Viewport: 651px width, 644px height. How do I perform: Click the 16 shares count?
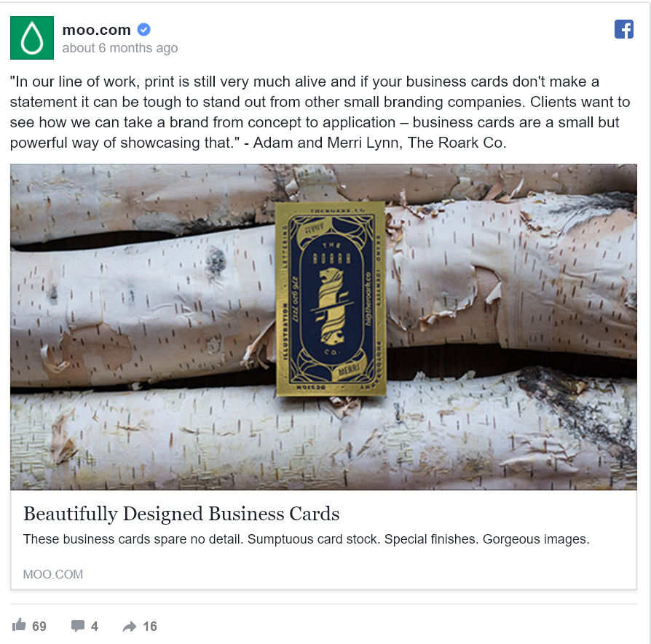(x=150, y=626)
